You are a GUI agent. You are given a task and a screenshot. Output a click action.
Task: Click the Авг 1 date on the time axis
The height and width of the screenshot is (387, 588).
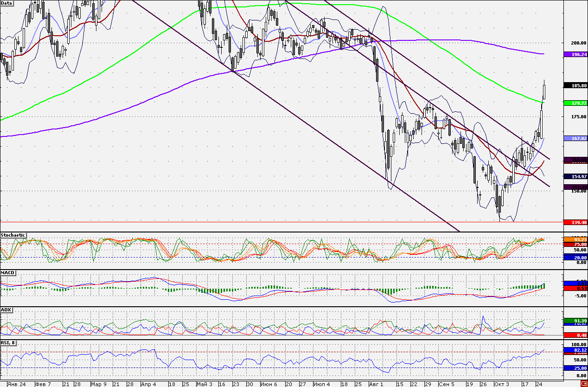pyautogui.click(x=376, y=384)
